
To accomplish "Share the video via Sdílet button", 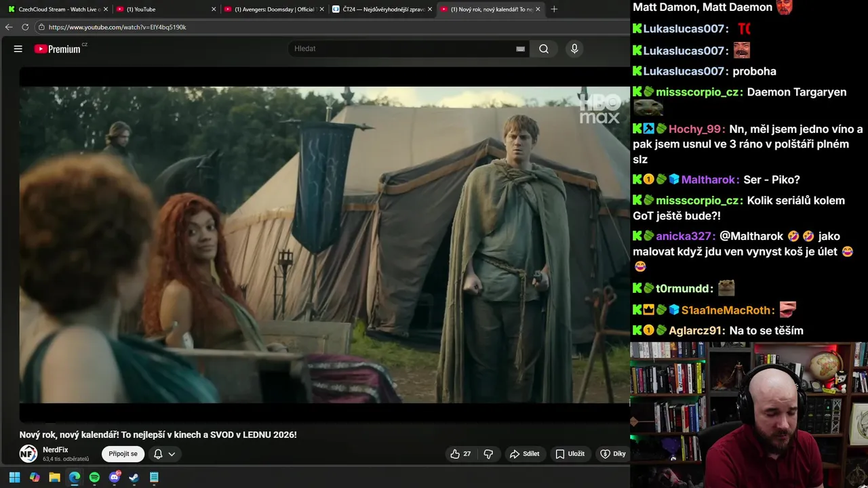I will point(525,454).
